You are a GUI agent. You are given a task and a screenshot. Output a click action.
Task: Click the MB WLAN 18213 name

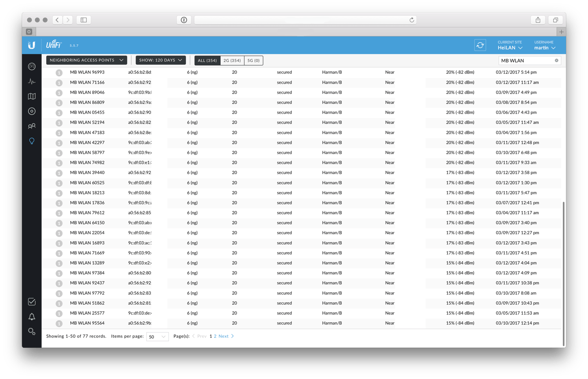coord(87,193)
